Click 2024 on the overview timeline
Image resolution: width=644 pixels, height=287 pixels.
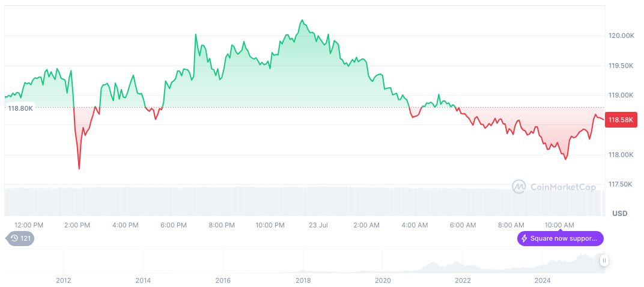click(542, 280)
